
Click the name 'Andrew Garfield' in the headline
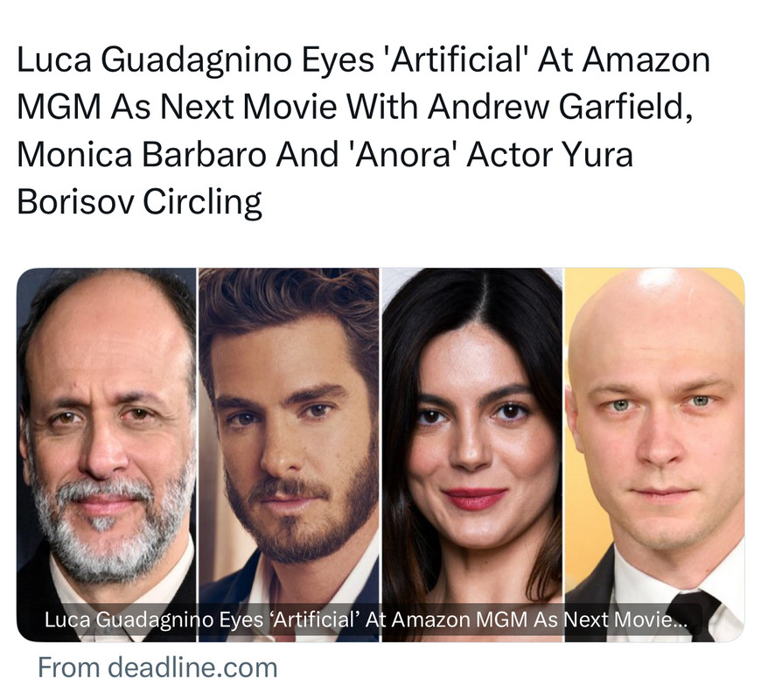coord(560,107)
